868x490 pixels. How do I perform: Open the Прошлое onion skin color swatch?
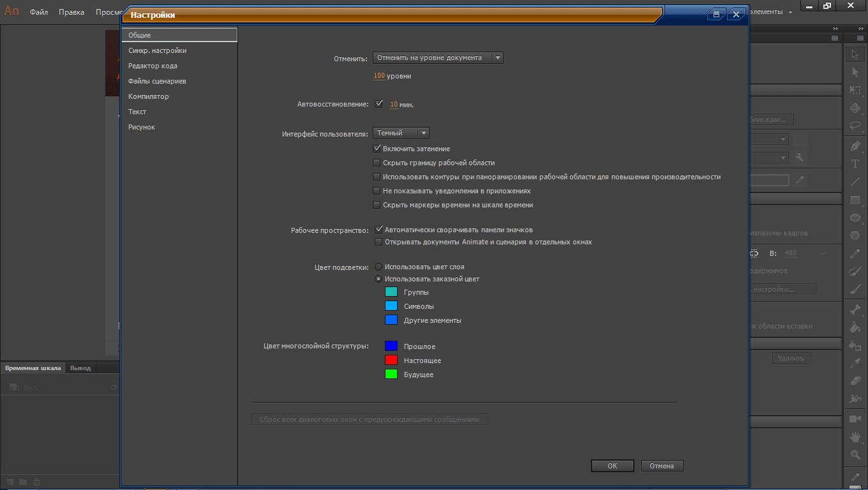click(391, 346)
